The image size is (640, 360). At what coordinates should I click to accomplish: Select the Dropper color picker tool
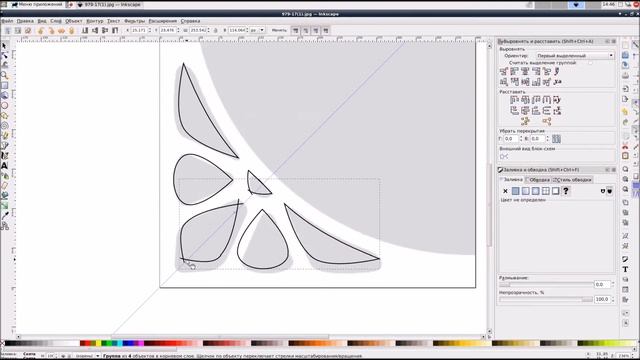(x=4, y=216)
